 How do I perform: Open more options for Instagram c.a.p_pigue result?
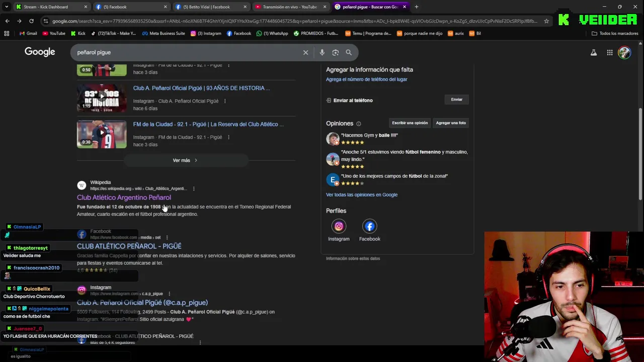coord(169,294)
